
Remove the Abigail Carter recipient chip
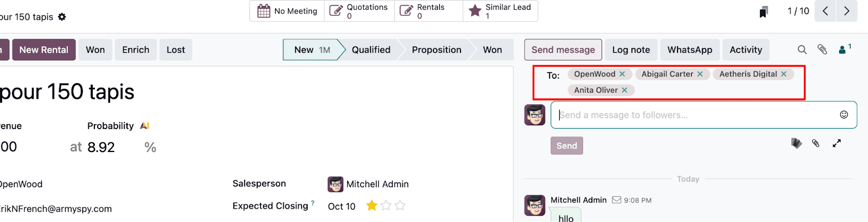click(x=700, y=74)
